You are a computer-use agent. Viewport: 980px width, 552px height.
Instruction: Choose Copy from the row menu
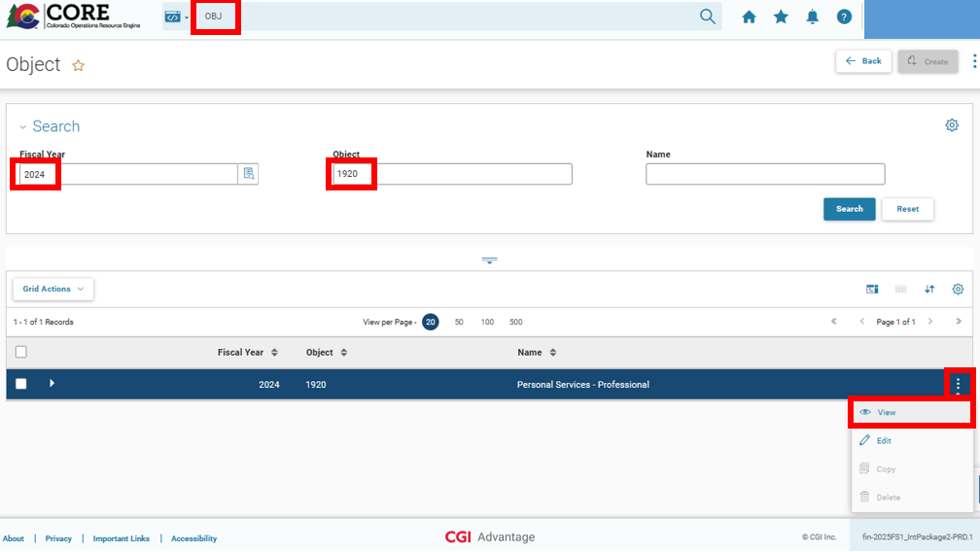click(911, 469)
